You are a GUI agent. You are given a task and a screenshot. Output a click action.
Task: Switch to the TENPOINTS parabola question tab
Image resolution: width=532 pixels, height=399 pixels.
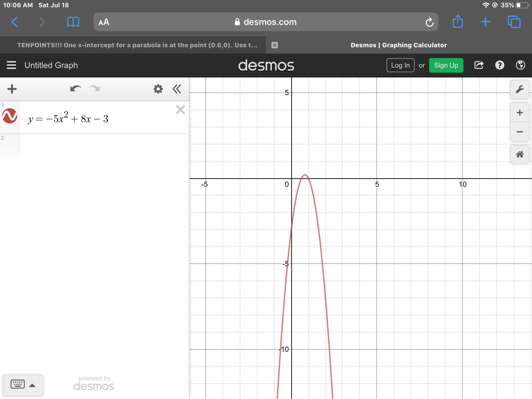pos(137,45)
